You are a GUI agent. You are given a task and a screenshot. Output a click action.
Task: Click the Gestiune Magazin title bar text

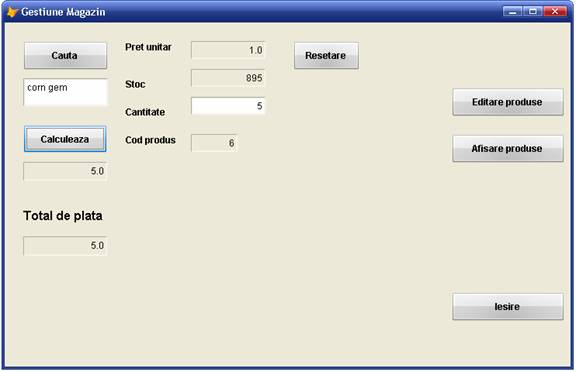(63, 12)
